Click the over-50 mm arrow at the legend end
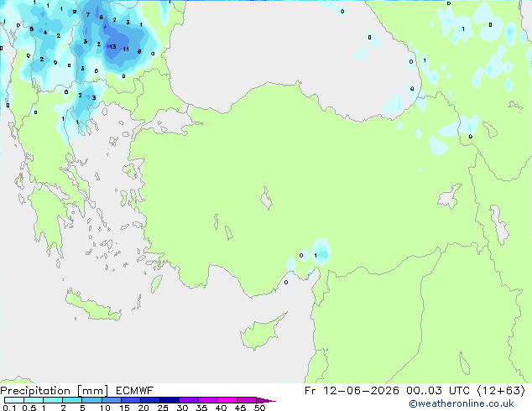 [266, 400]
